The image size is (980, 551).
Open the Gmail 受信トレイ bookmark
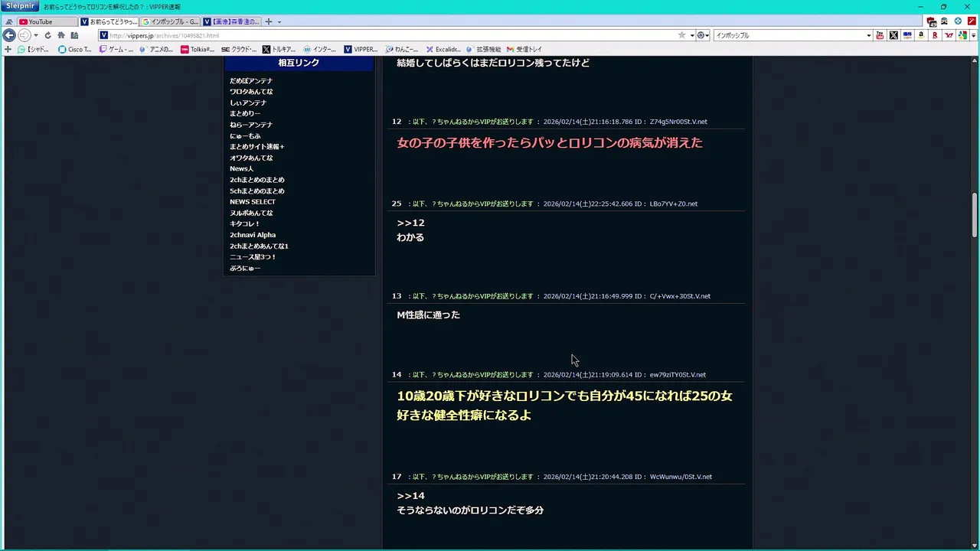[x=524, y=49]
